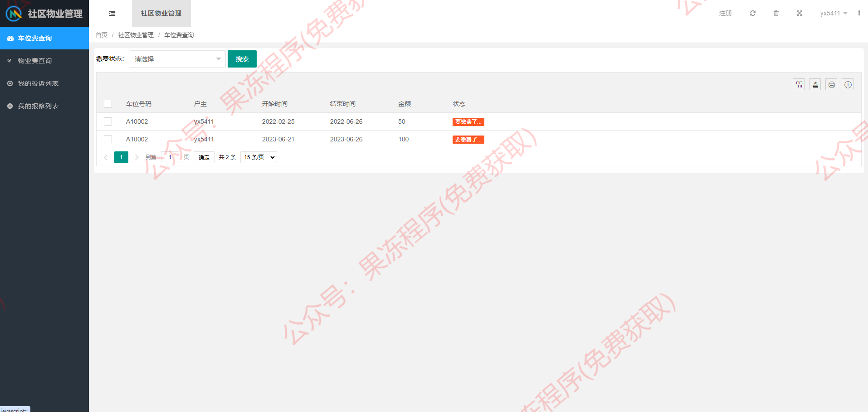The width and height of the screenshot is (868, 412).
Task: Click the 我的投诉列表 sidebar icon
Action: 10,83
